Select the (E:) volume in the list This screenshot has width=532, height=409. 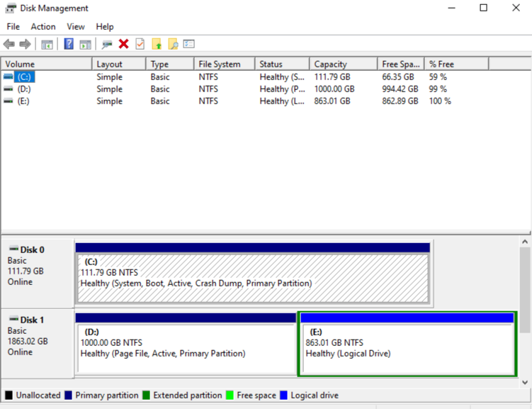tap(23, 101)
